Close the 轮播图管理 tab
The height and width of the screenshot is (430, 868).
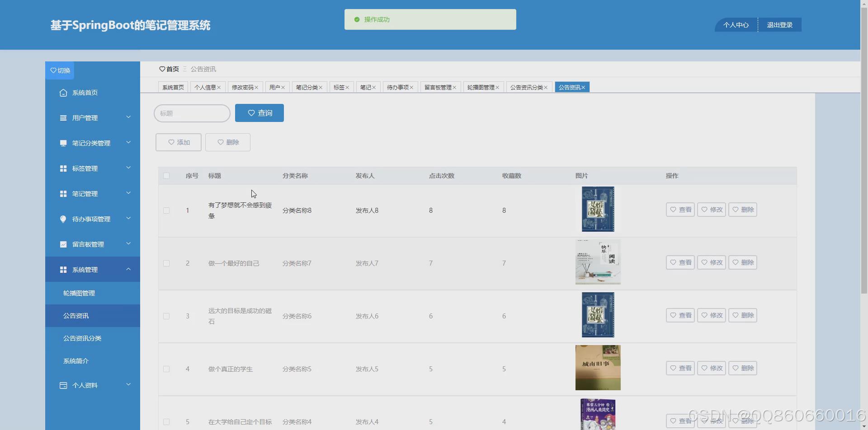click(497, 88)
